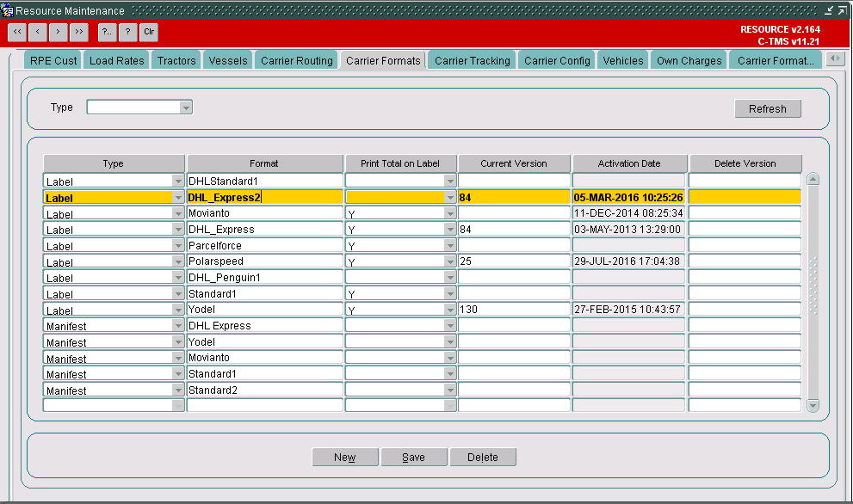Go to next record with > button
The width and height of the screenshot is (853, 504).
[x=59, y=32]
